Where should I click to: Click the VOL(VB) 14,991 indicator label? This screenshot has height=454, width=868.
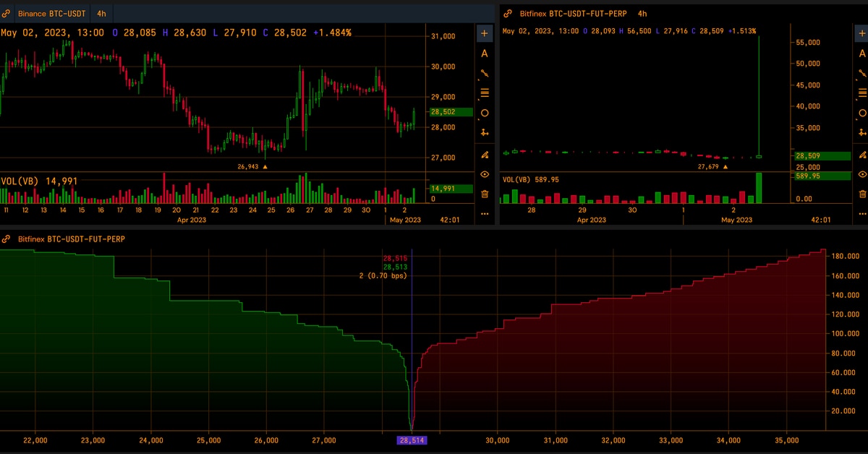[39, 181]
